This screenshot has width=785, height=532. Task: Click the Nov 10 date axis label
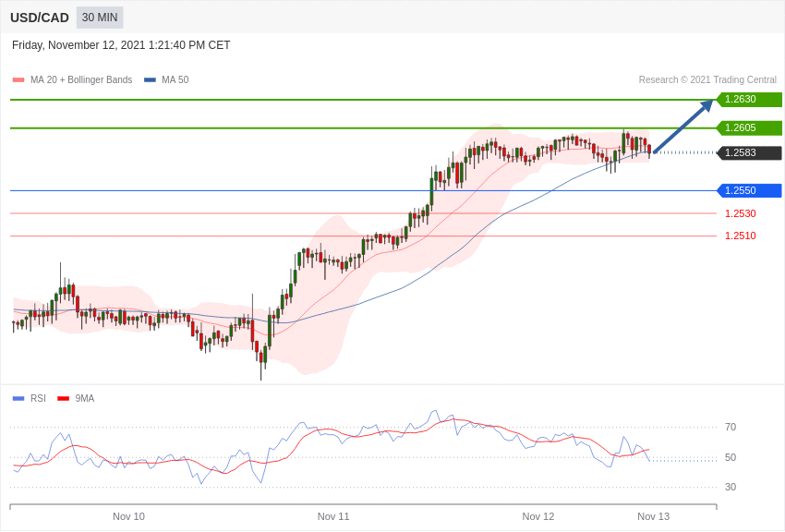click(128, 516)
